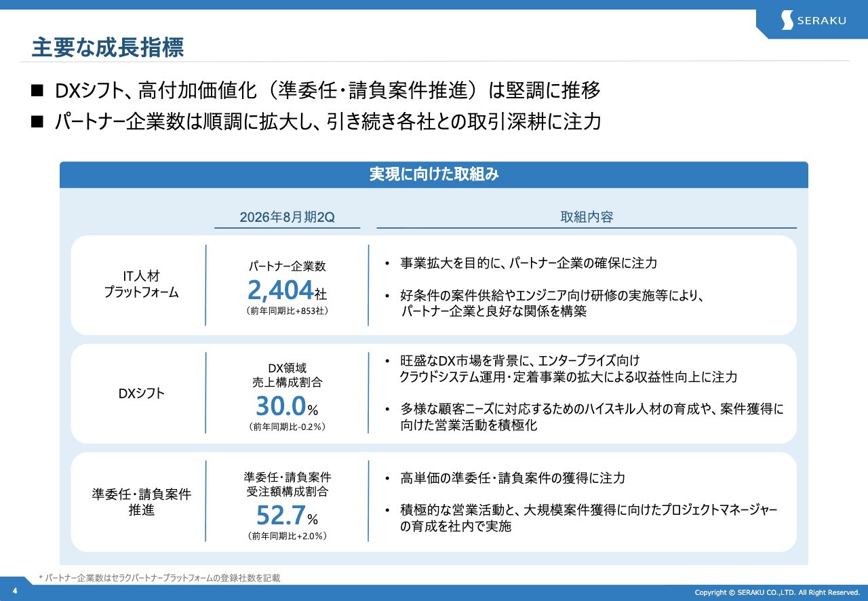Click the 実現に向けた取組み header bar
The image size is (868, 601).
[434, 174]
